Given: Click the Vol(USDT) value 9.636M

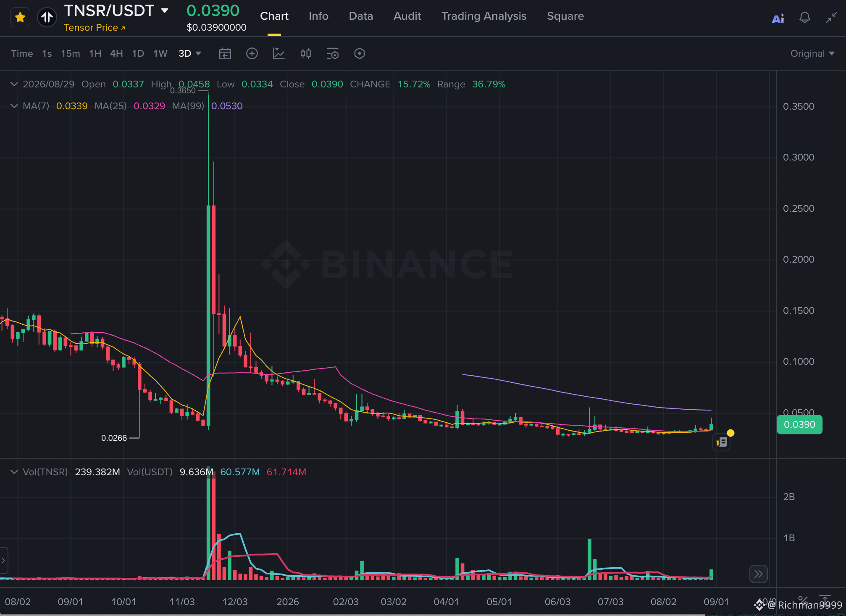Looking at the screenshot, I should (197, 472).
